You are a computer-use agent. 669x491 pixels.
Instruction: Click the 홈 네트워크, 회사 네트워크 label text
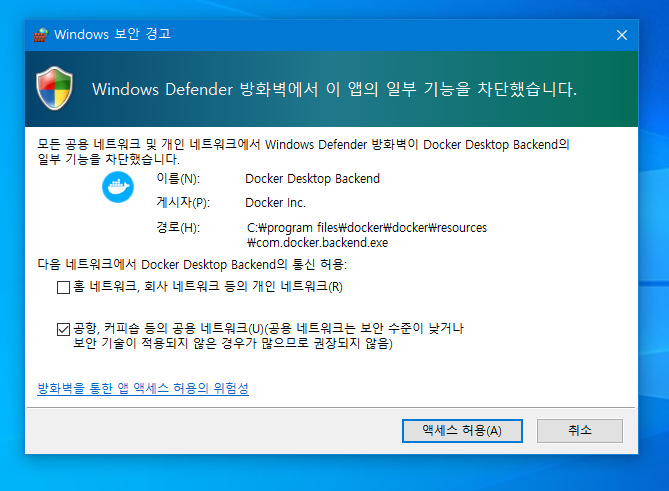(208, 286)
